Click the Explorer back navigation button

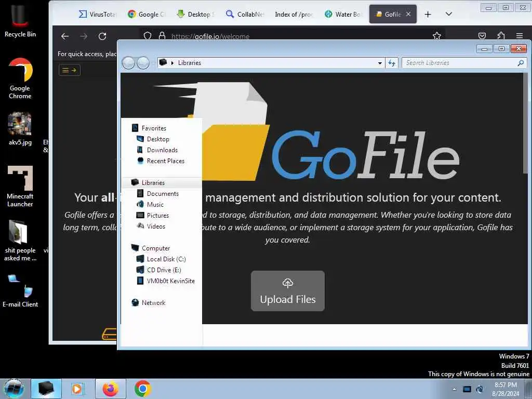(129, 63)
